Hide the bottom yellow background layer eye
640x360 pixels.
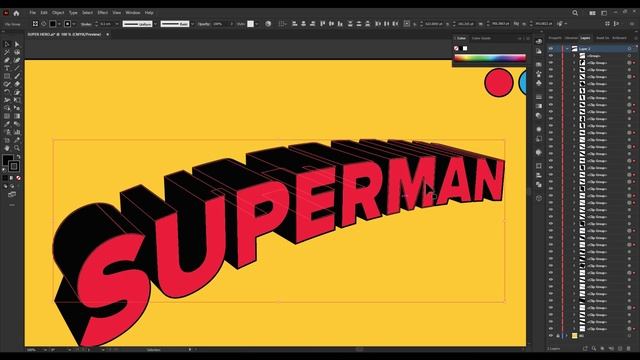pyautogui.click(x=551, y=336)
